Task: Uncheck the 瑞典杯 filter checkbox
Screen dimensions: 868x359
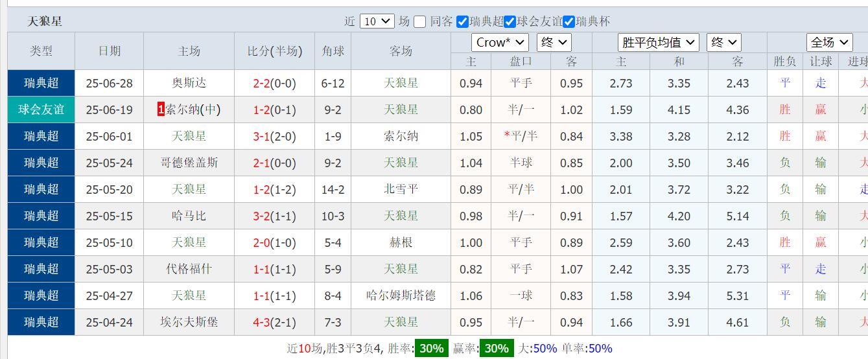Action: tap(569, 21)
